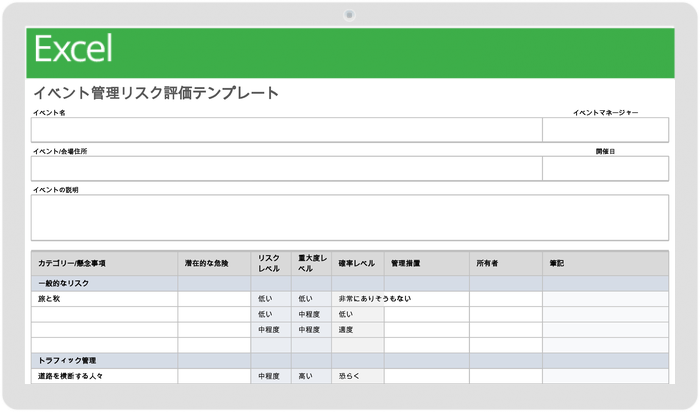Click the イベント名 label
The width and height of the screenshot is (700, 412).
tap(49, 112)
